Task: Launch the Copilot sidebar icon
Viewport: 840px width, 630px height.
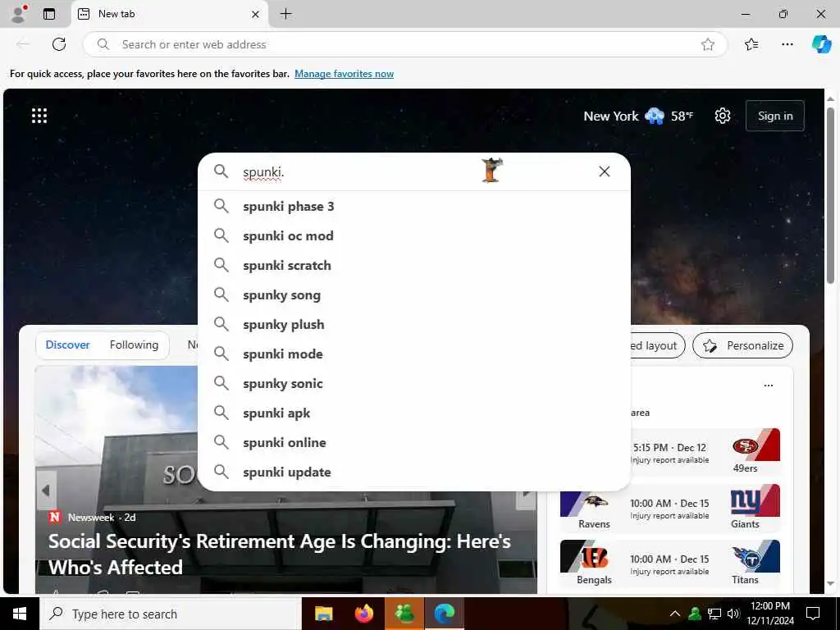Action: tap(821, 44)
